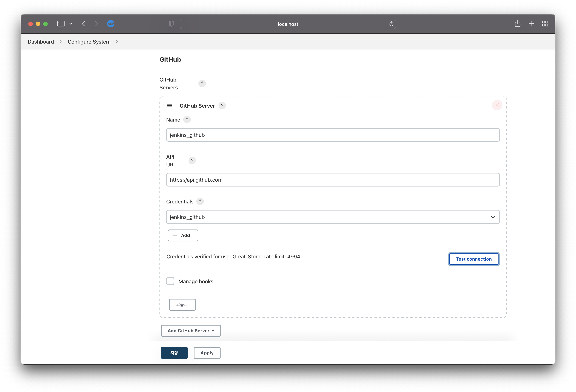Click the help icon beside GitHub Server heading
This screenshot has height=392, width=576.
(222, 106)
